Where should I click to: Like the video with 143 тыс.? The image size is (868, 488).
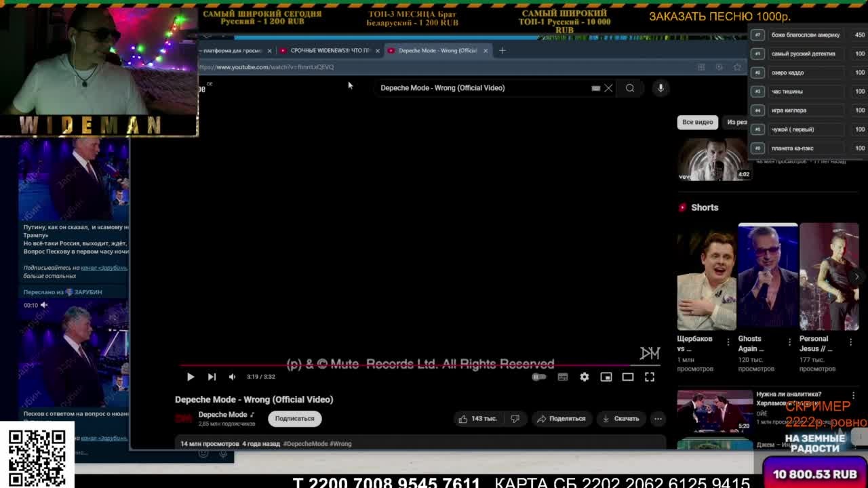coord(478,419)
